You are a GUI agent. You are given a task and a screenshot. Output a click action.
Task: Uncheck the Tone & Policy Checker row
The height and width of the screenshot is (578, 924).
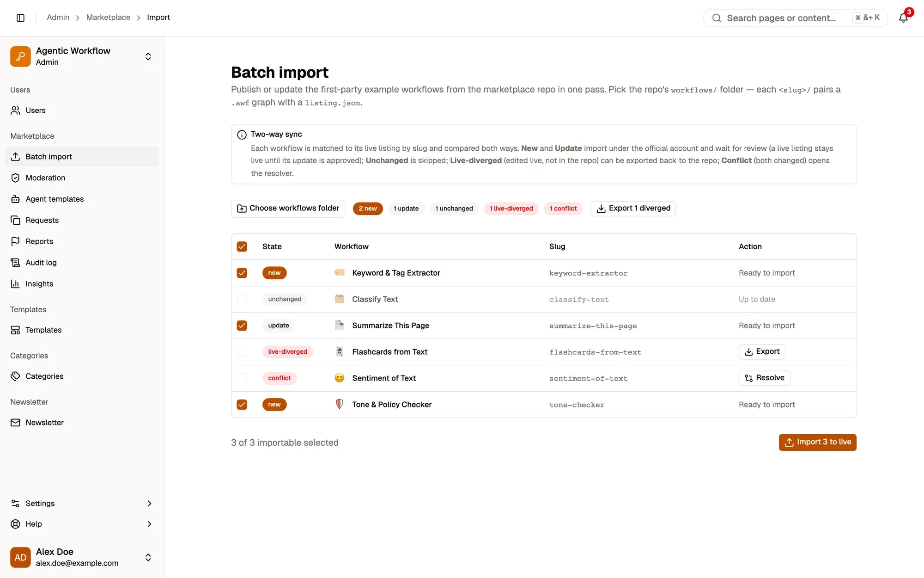click(x=242, y=405)
